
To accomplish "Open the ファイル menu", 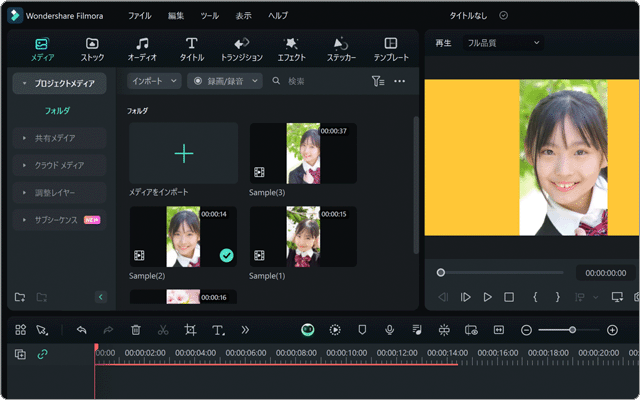I will pos(140,16).
